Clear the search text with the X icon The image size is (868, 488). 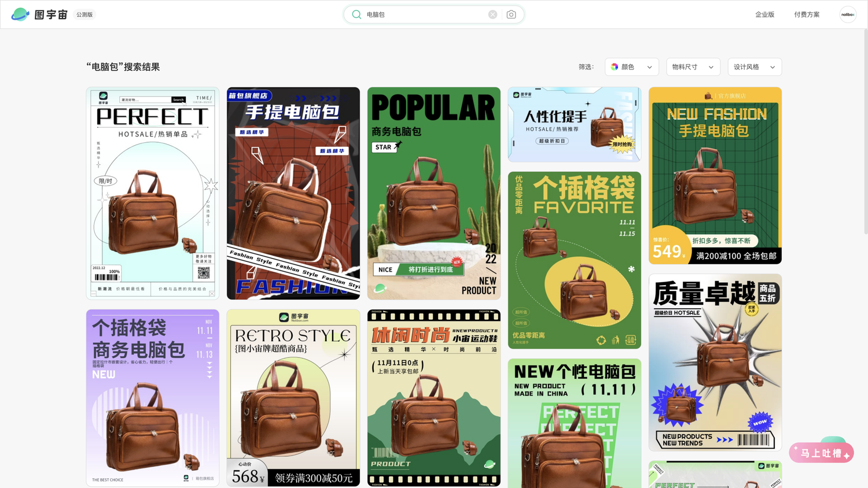point(492,14)
